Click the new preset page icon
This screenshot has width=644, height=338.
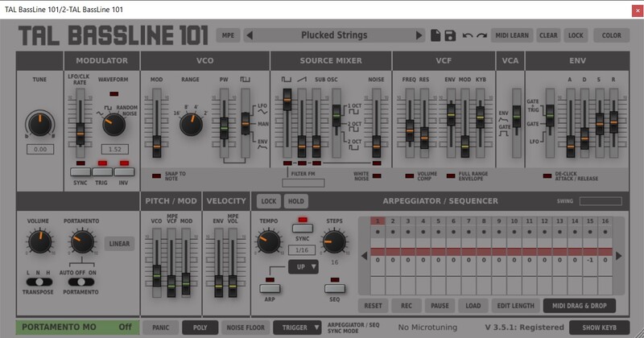click(x=436, y=35)
